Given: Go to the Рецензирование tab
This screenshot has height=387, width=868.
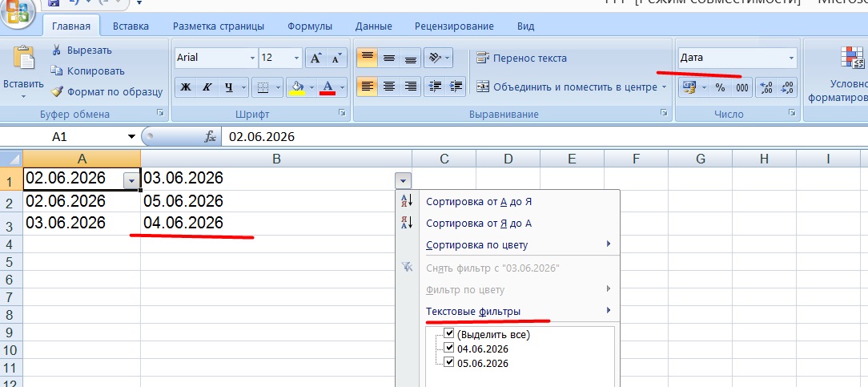Looking at the screenshot, I should (454, 26).
